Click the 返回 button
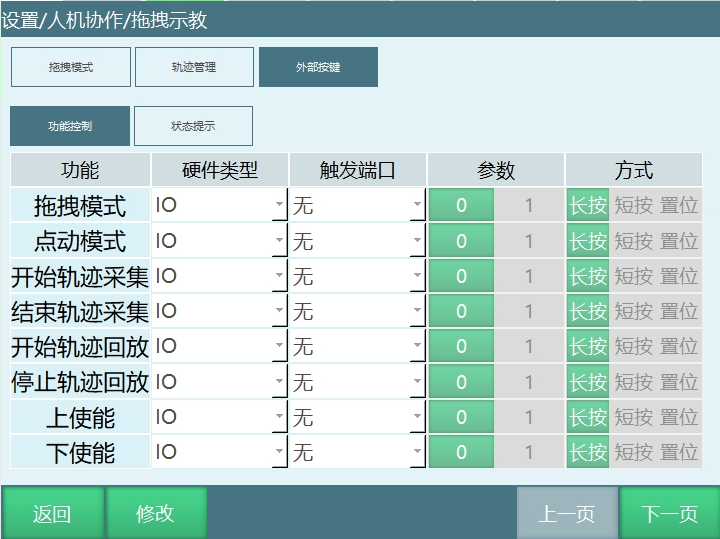 52,513
